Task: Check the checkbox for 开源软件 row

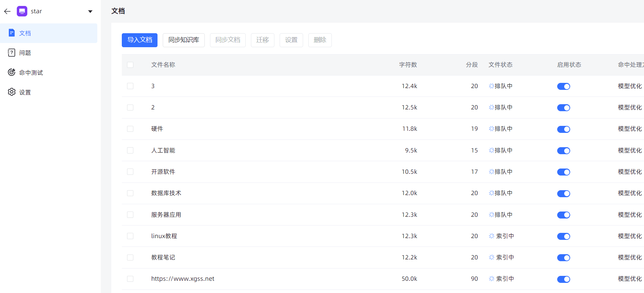Action: [130, 172]
